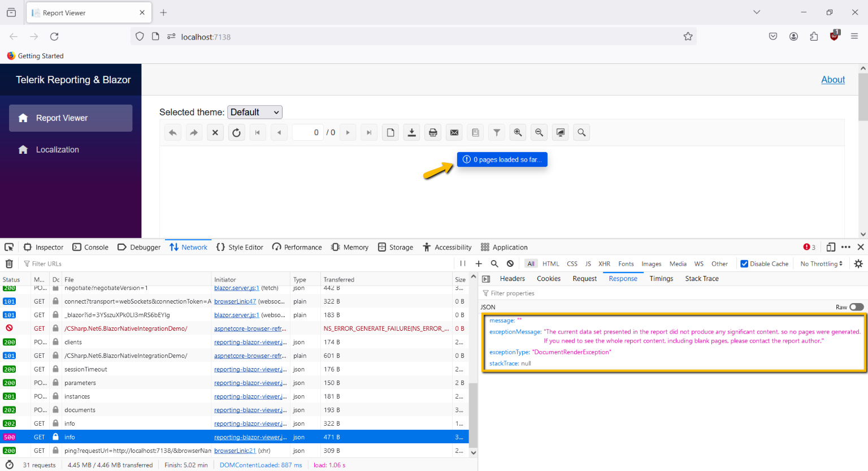This screenshot has height=471, width=868.
Task: Go to first page of the report
Action: (258, 133)
